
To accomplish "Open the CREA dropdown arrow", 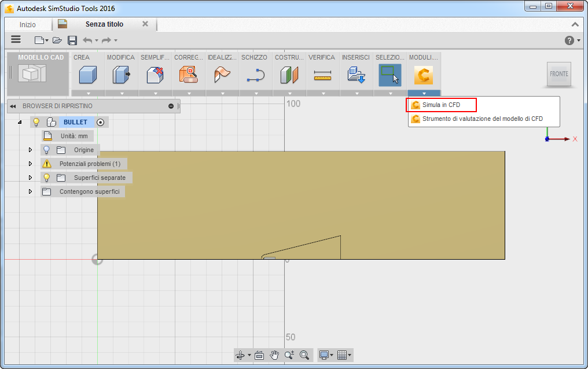I will point(89,93).
